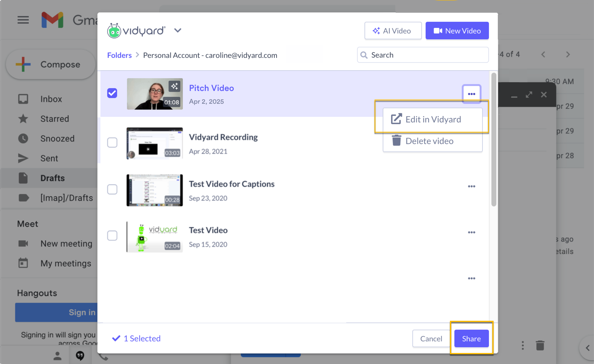Click the Starred star icon
The image size is (594, 364).
click(23, 119)
